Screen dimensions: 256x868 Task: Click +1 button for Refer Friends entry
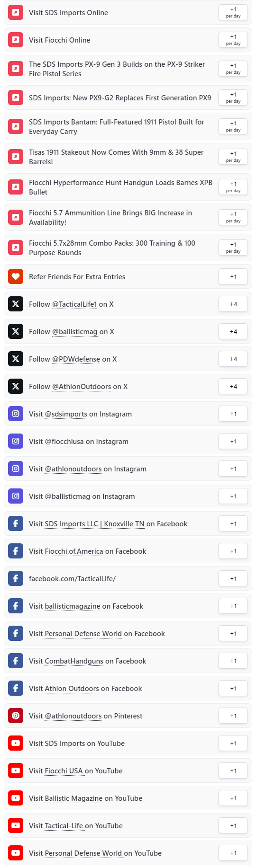[233, 277]
